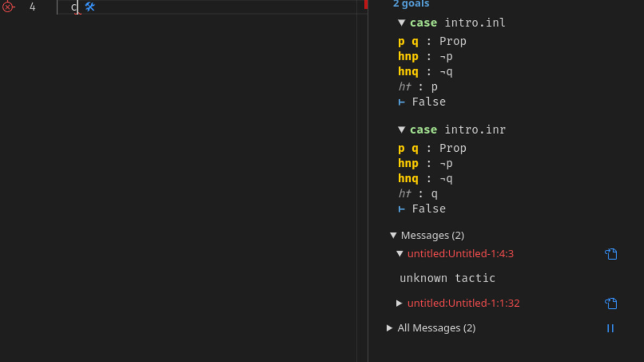Click line number 4 in the gutter
Image resolution: width=644 pixels, height=362 pixels.
pos(33,7)
